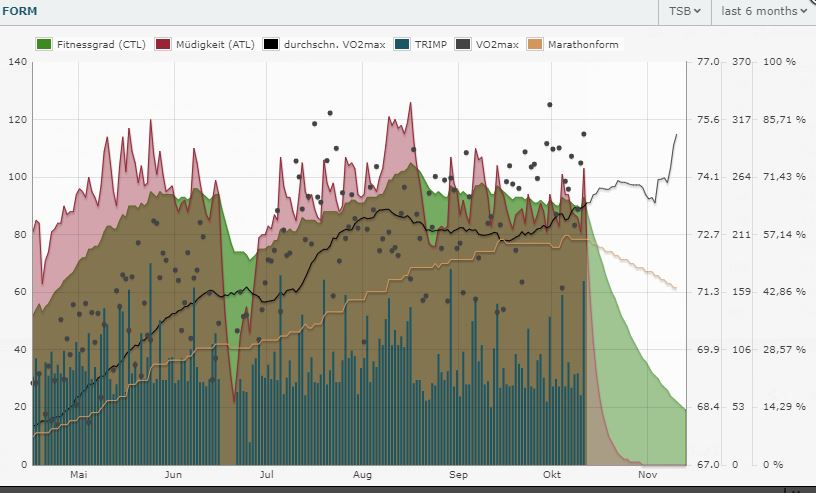
Task: Toggle the Marathonform series label in the legend
Action: point(583,45)
